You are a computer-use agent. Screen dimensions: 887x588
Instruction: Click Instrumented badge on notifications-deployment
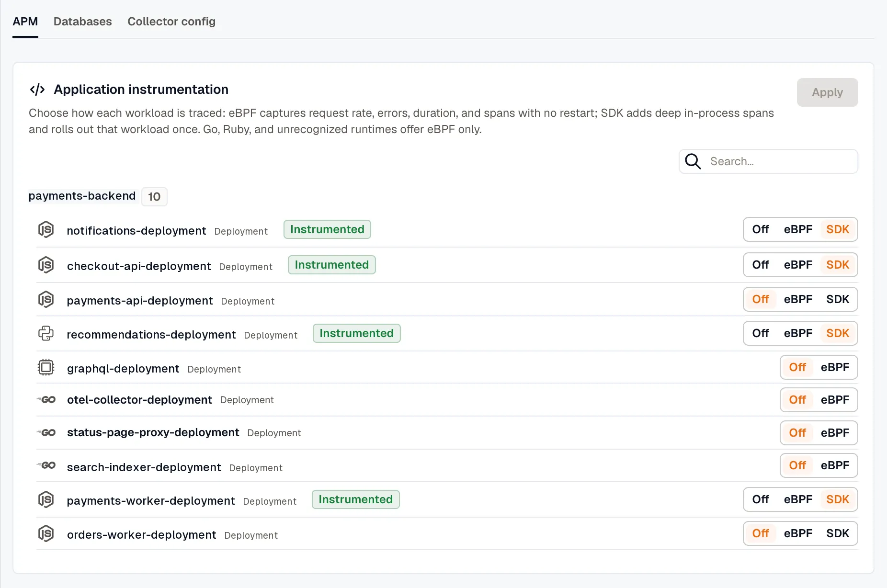coord(327,229)
